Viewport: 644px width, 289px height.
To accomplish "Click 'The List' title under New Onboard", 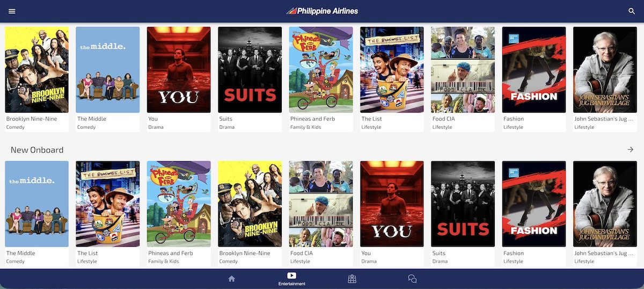I will 87,253.
